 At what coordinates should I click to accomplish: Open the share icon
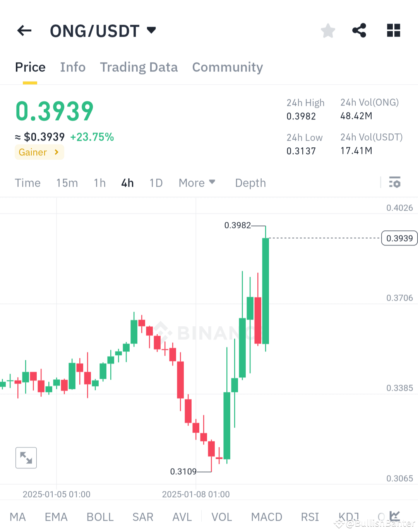pyautogui.click(x=359, y=31)
